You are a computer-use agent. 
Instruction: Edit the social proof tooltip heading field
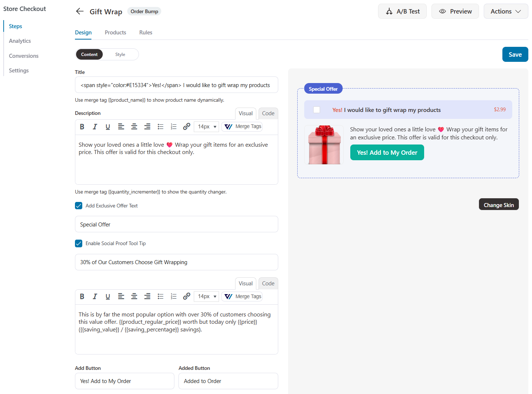tap(177, 262)
